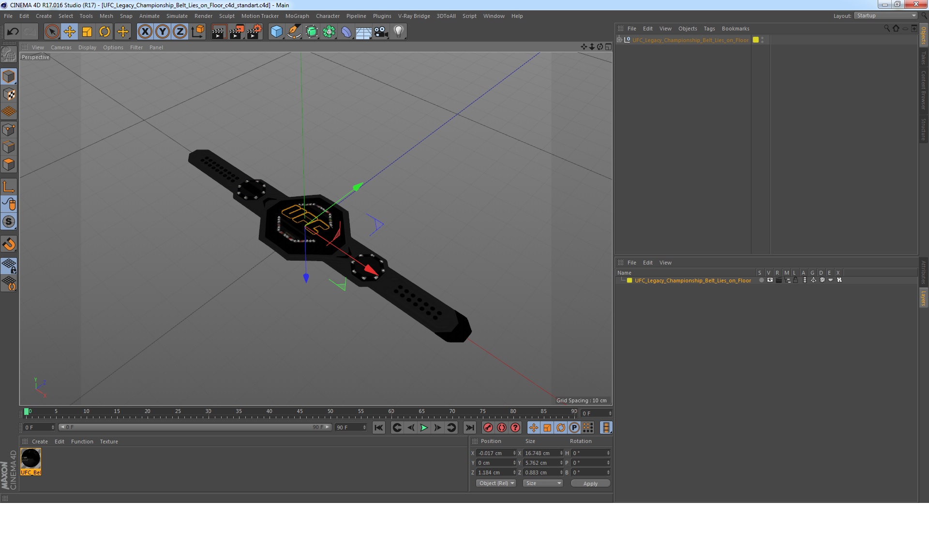Switch to the Takes side tab

pos(923,58)
